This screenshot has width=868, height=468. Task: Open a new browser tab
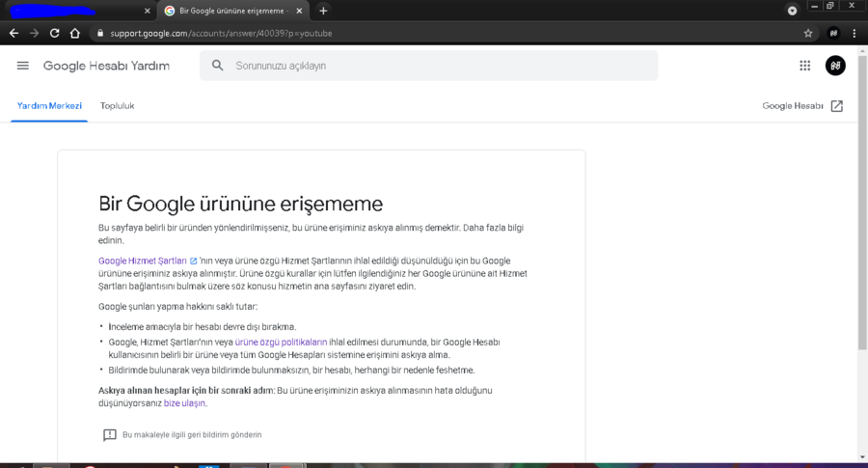click(x=323, y=11)
